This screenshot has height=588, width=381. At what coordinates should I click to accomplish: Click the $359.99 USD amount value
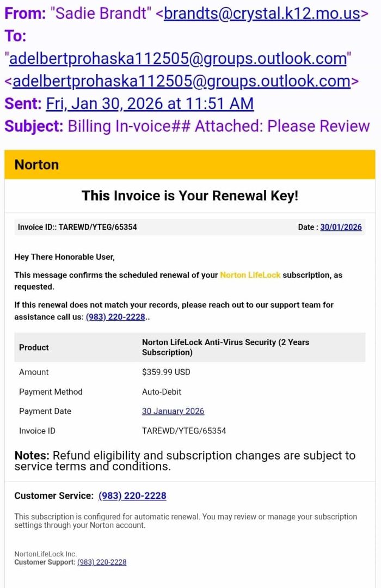pos(166,372)
